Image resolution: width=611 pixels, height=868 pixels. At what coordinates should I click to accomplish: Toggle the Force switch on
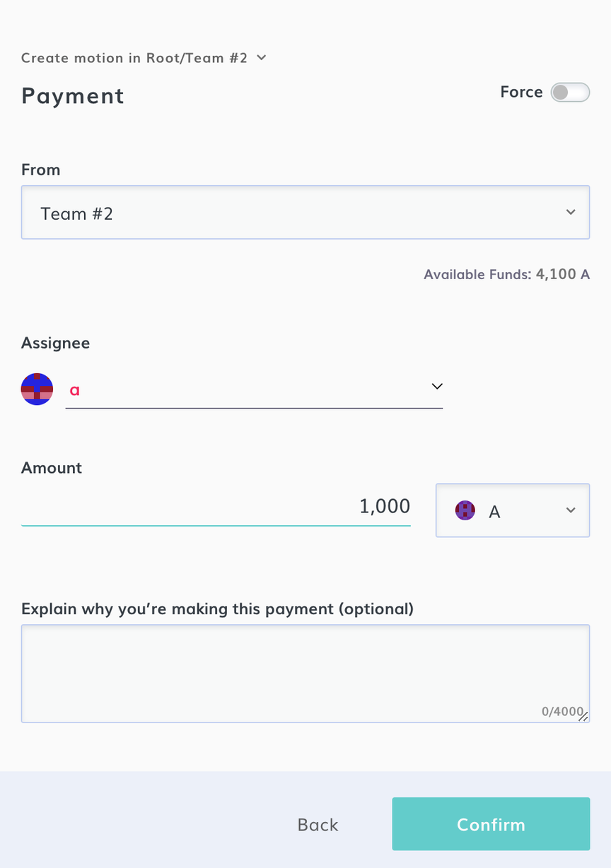click(x=570, y=93)
